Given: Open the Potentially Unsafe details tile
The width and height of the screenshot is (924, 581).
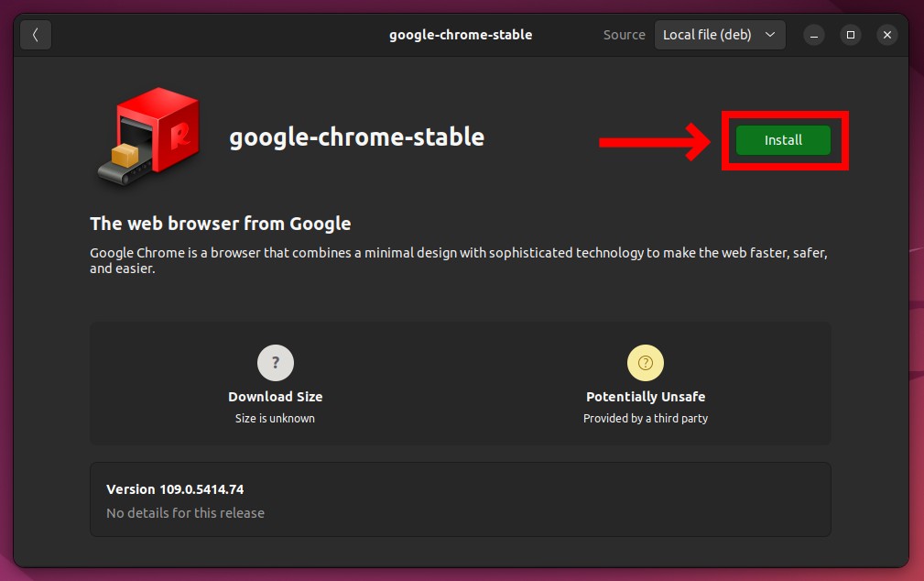Looking at the screenshot, I should click(x=646, y=383).
